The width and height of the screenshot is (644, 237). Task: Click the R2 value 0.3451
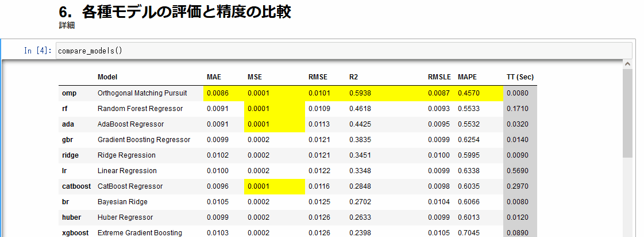tap(360, 155)
